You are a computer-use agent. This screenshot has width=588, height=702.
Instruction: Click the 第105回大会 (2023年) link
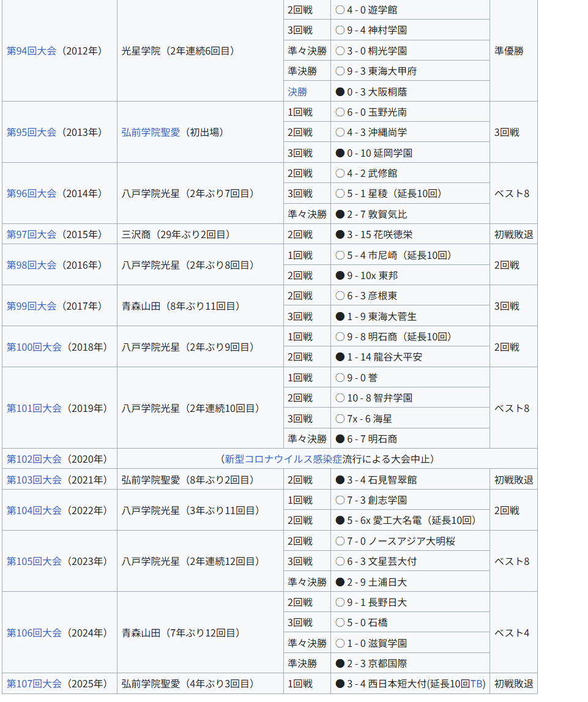tap(34, 561)
